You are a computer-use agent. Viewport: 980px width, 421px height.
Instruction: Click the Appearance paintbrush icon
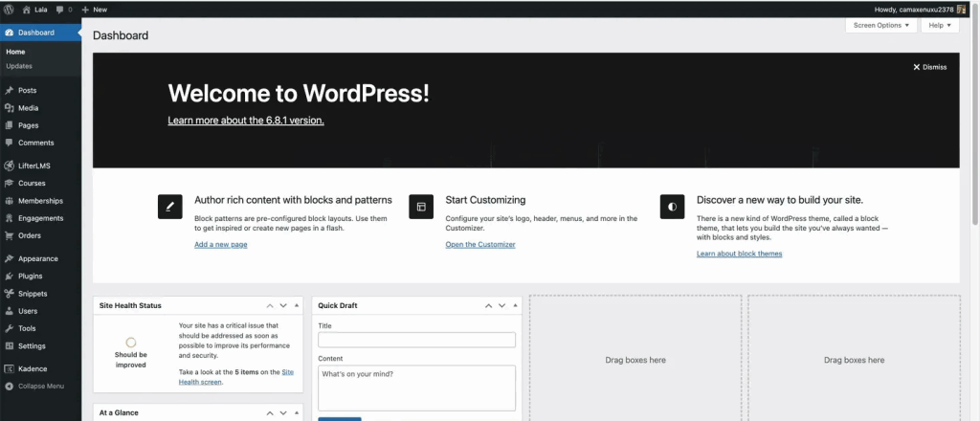(9, 258)
